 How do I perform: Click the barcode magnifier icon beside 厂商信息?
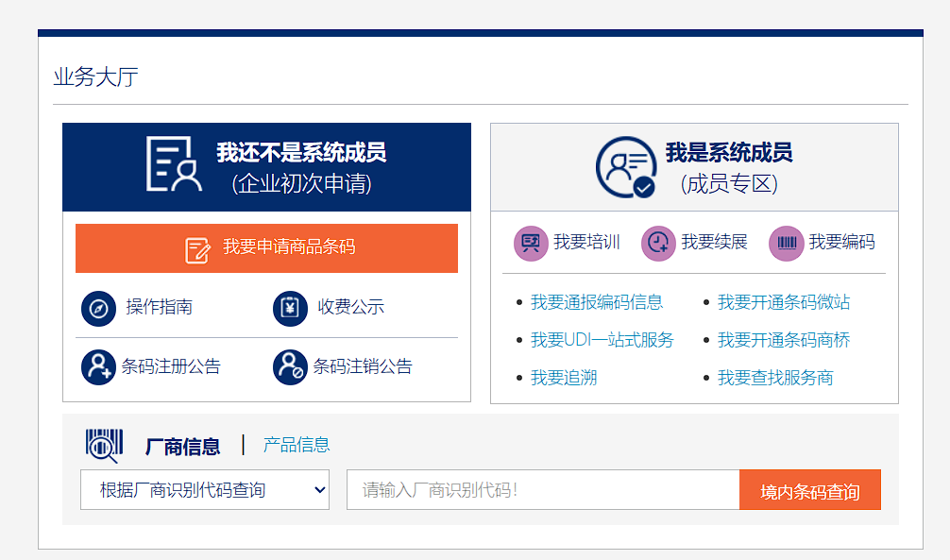pyautogui.click(x=102, y=443)
